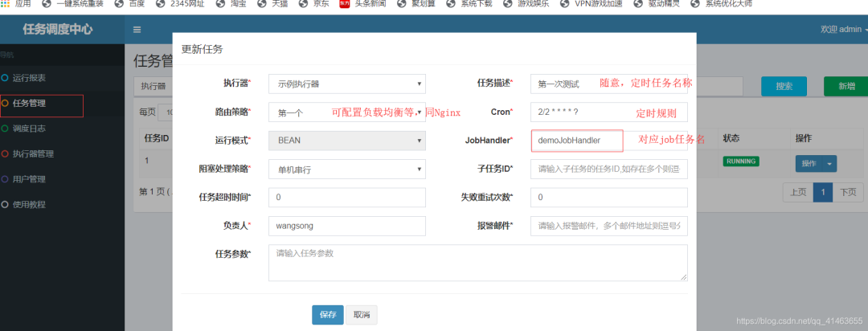Click the 用户管理 circle icon in sidebar
The width and height of the screenshot is (868, 331).
[x=5, y=179]
